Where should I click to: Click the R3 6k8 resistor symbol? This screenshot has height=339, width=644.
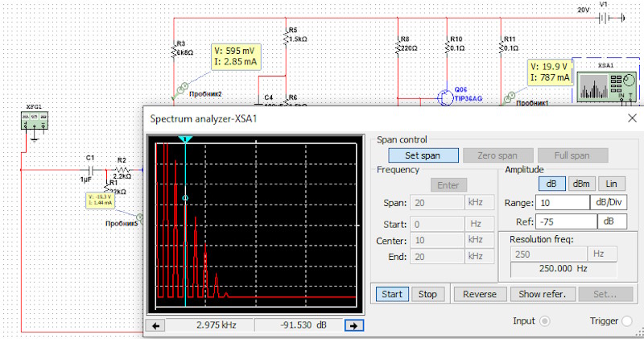(x=175, y=53)
